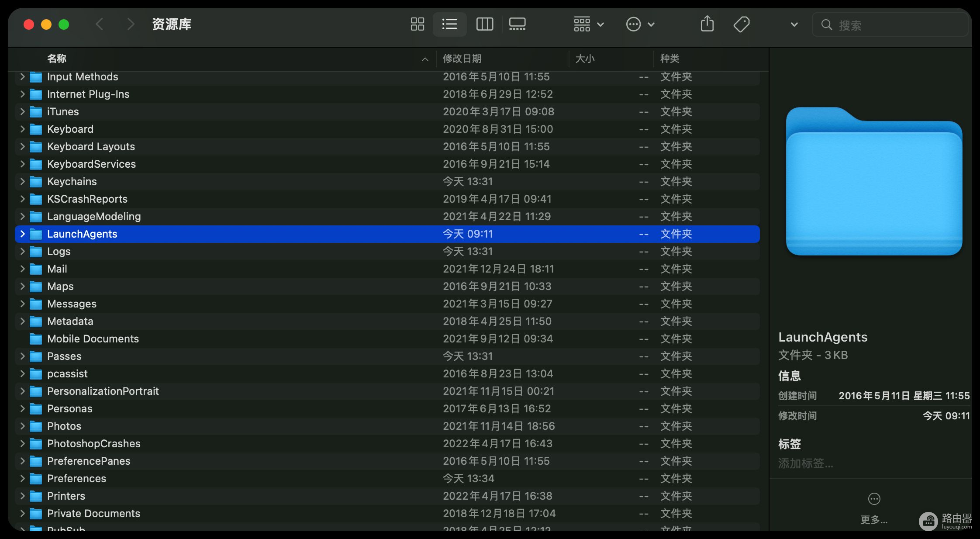Click the list view icon in toolbar
980x539 pixels.
point(449,24)
